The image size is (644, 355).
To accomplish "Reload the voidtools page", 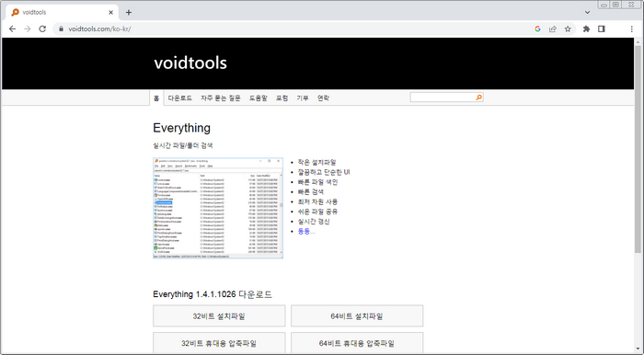I will (x=42, y=29).
